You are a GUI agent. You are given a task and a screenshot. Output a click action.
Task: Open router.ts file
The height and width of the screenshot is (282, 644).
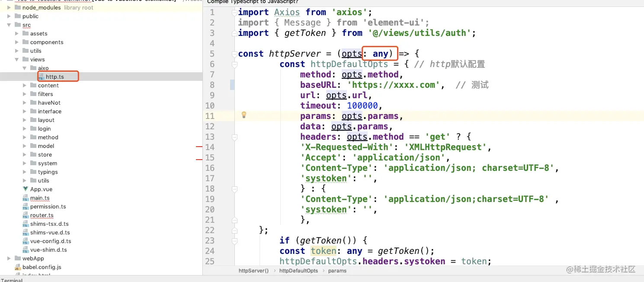pos(42,215)
